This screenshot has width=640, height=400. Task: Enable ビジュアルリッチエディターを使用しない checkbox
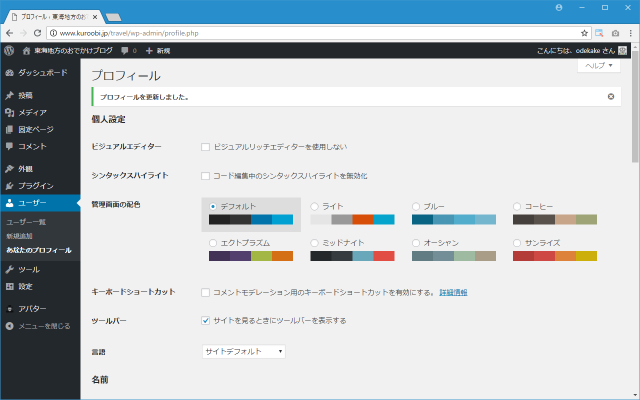[x=205, y=147]
